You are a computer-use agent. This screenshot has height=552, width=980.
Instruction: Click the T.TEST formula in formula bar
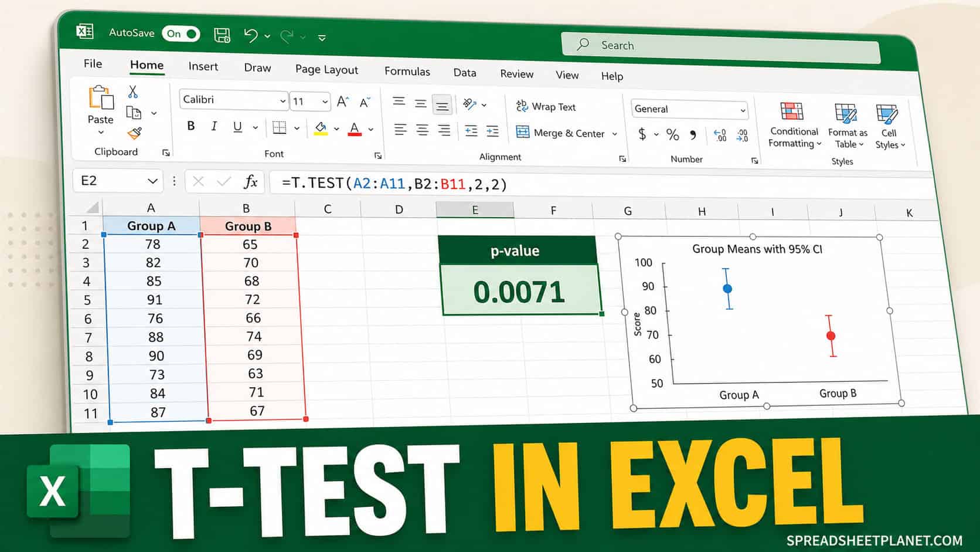pos(394,184)
